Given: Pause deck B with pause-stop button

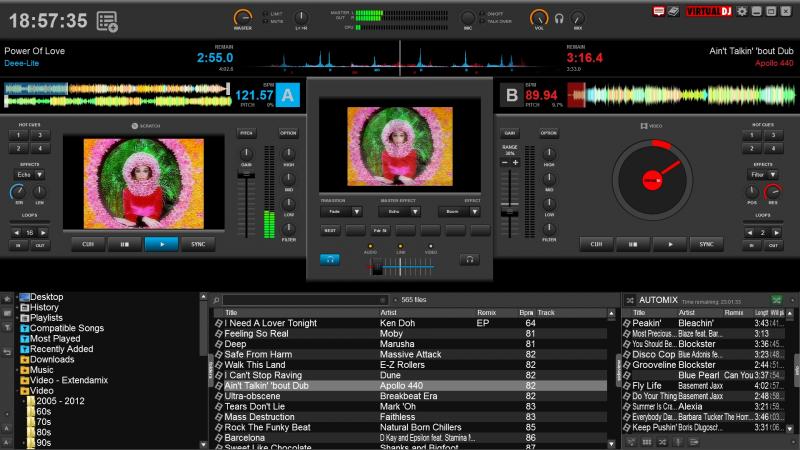Looking at the screenshot, I should [633, 244].
